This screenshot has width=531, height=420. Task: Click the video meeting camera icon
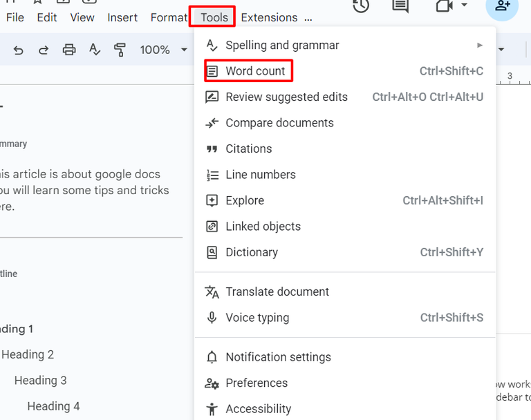click(445, 6)
